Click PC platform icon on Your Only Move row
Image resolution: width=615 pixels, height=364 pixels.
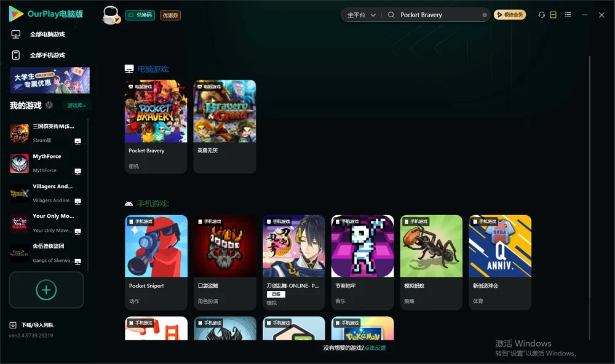[x=77, y=231]
